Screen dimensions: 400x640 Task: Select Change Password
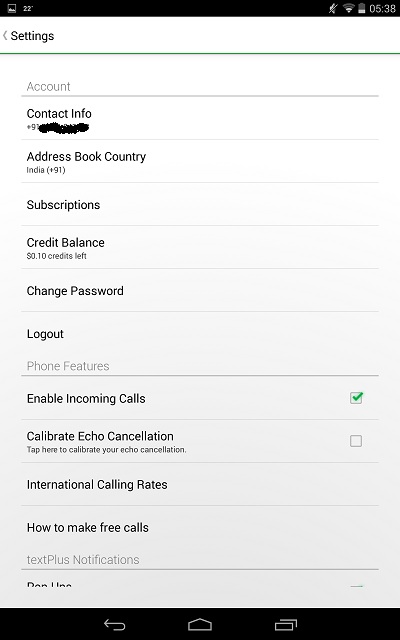200,291
